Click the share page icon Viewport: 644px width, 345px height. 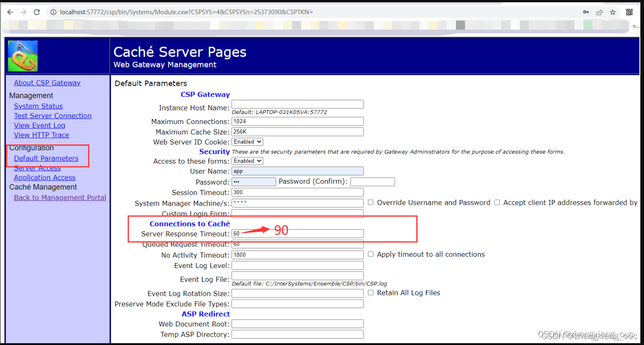coord(599,12)
